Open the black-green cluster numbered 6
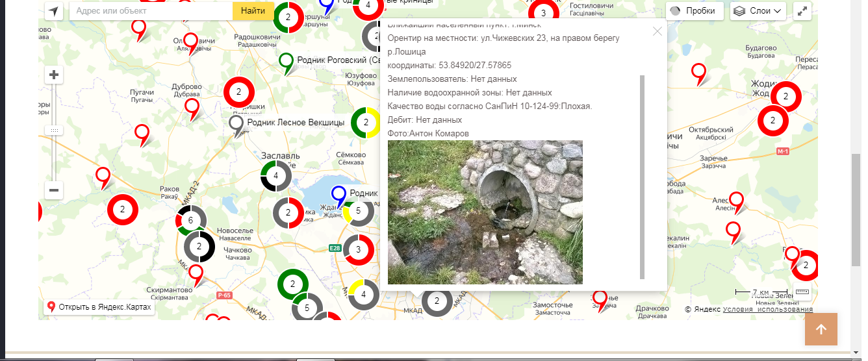 (x=190, y=221)
